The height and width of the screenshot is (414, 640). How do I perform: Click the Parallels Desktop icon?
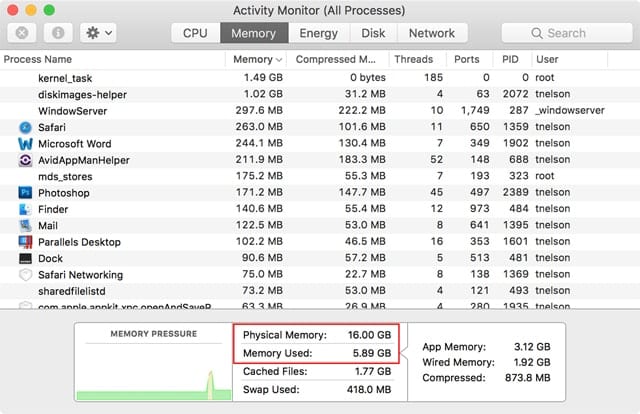(x=25, y=242)
